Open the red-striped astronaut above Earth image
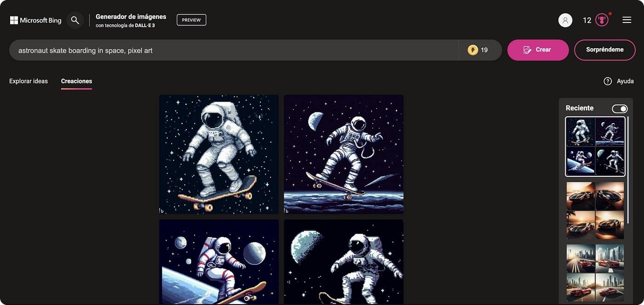This screenshot has width=644, height=305. (219, 262)
